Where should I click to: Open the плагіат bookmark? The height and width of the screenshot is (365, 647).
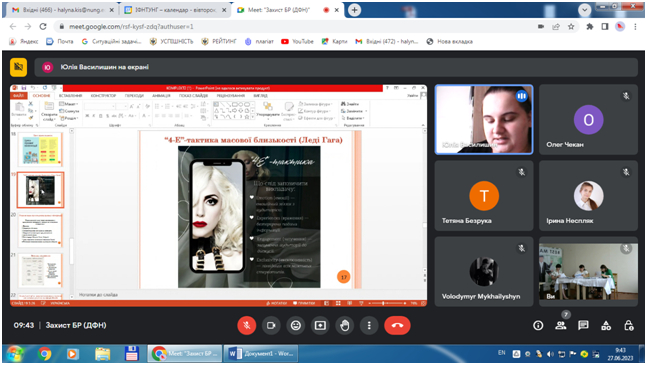(259, 42)
